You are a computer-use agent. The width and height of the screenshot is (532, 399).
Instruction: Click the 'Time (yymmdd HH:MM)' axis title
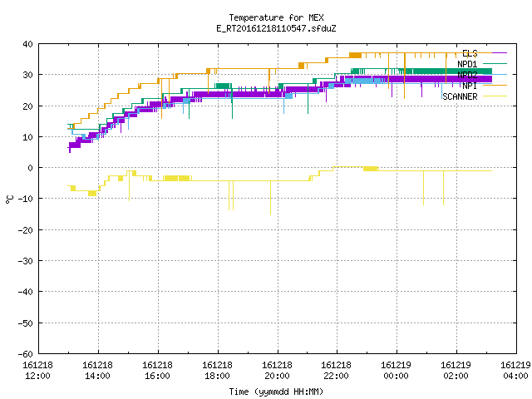click(x=276, y=392)
